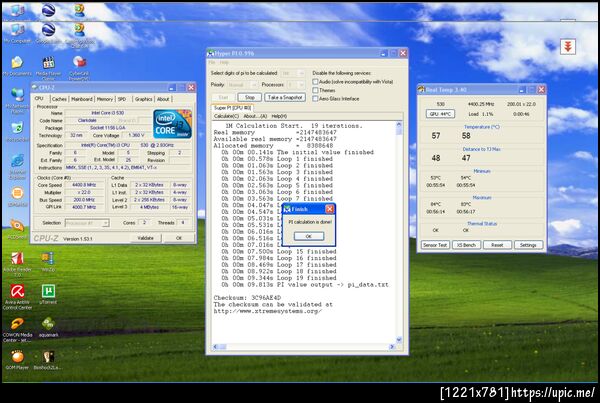Click the vertical scrollbar thumb in Super PI log

pyautogui.click(x=399, y=131)
